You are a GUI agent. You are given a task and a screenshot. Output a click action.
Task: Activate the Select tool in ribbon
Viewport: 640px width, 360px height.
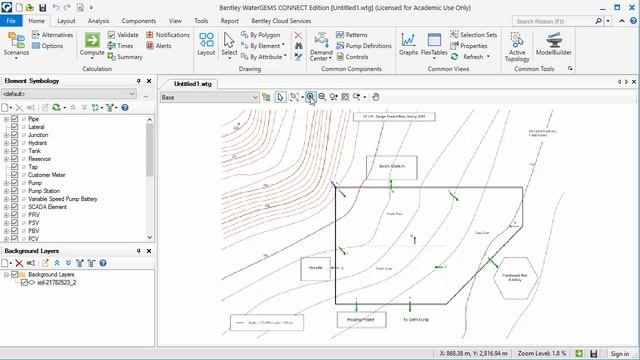pyautogui.click(x=229, y=45)
